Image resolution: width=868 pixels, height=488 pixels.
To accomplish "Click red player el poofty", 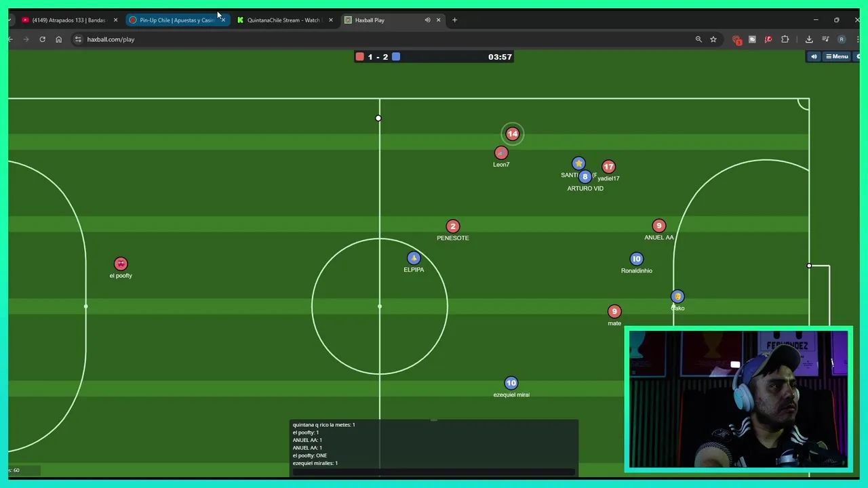I will pyautogui.click(x=121, y=264).
